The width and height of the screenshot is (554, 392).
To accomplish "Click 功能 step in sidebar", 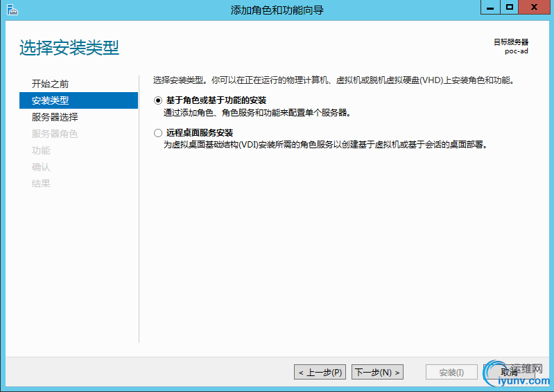I will [x=41, y=150].
